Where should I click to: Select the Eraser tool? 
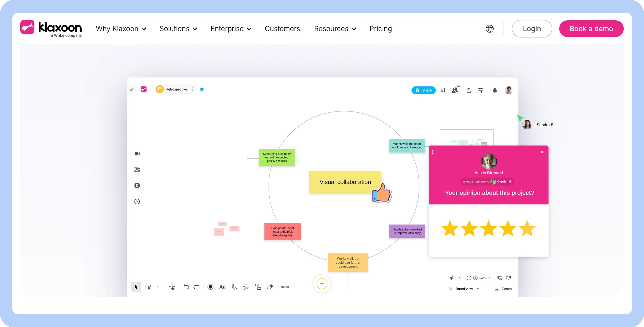click(x=270, y=287)
